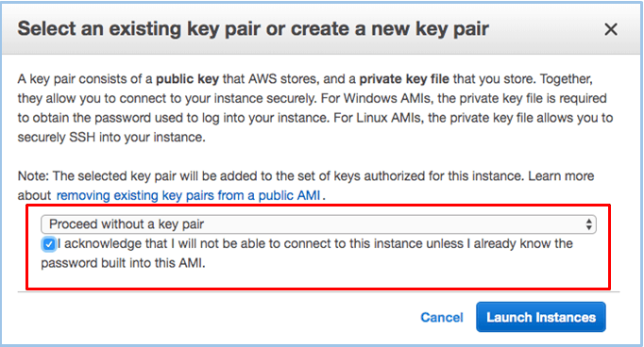The image size is (644, 347).
Task: Toggle the blue checkmark box beside acknowledgment
Action: click(x=49, y=244)
